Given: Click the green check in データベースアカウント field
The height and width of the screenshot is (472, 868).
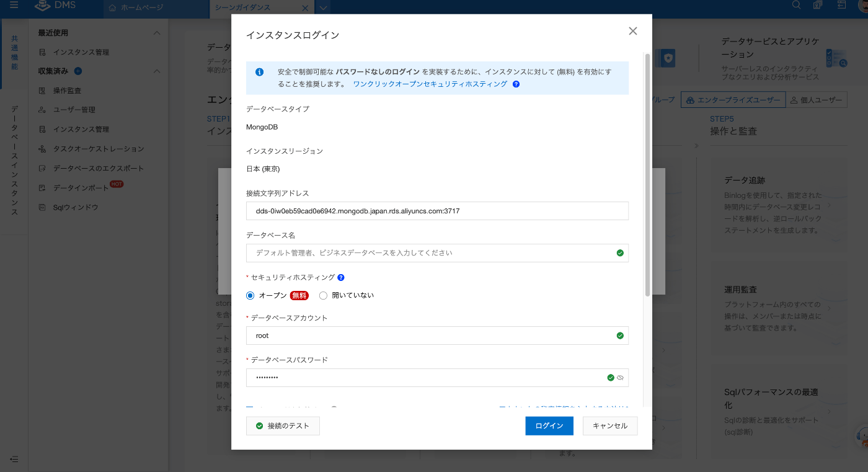Looking at the screenshot, I should click(620, 336).
